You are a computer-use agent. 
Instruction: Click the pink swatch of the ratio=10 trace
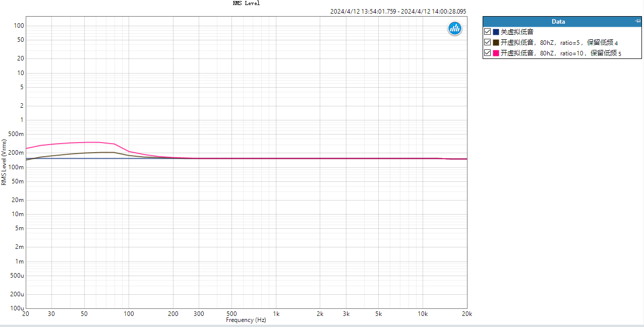click(x=496, y=53)
